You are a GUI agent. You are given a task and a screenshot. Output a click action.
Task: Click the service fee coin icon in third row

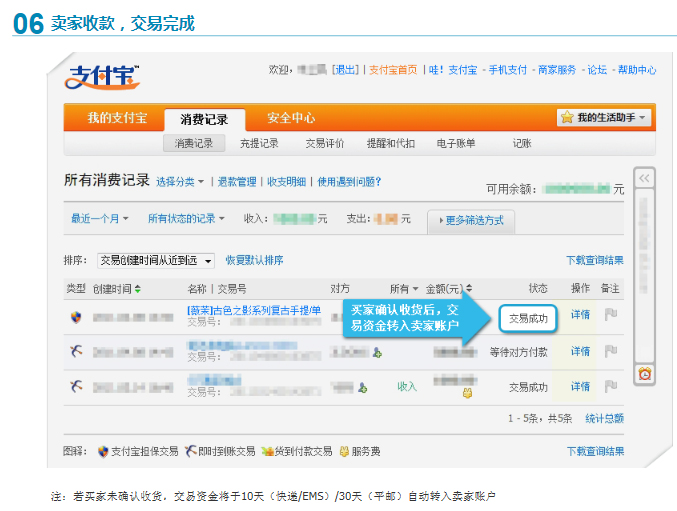click(466, 394)
